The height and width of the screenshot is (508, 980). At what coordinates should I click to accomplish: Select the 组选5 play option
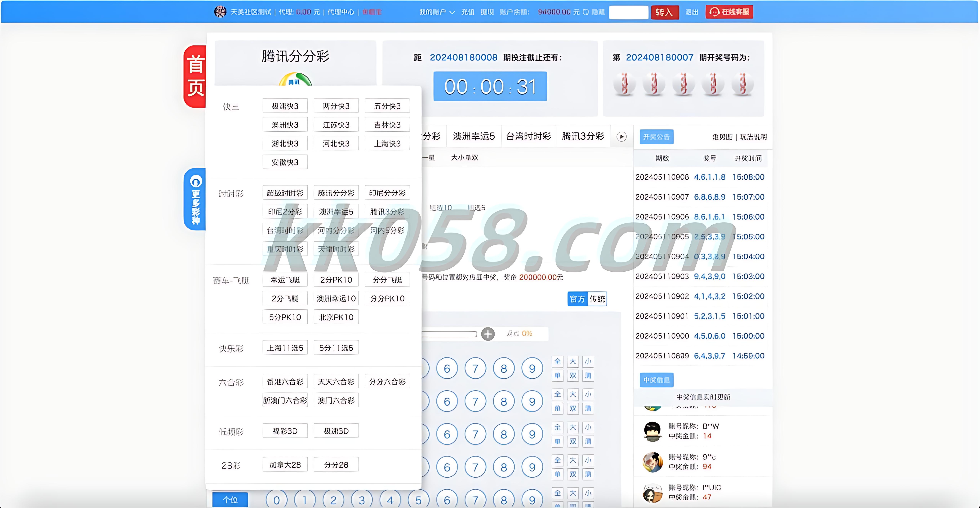[477, 208]
